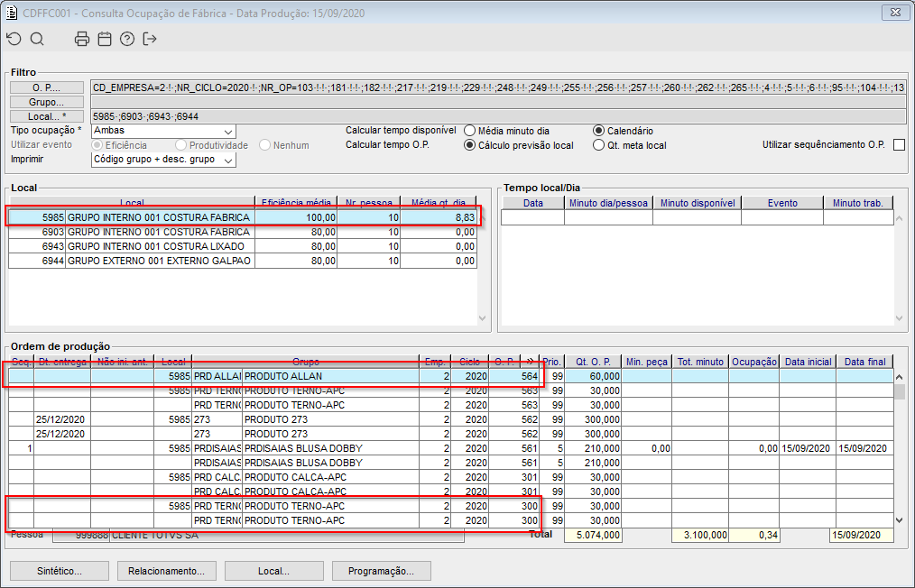Click the printer icon in the toolbar

[x=82, y=39]
